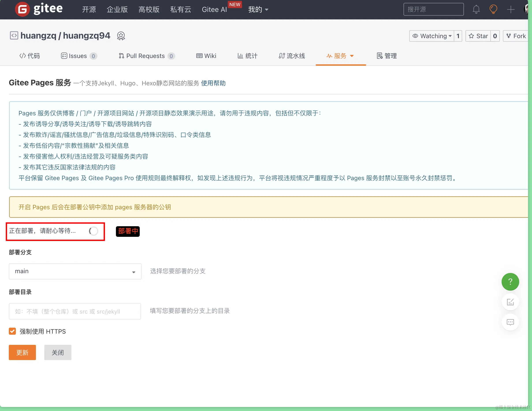Click the text 正在部署，请耐心等待...
This screenshot has height=411, width=532.
pos(42,231)
